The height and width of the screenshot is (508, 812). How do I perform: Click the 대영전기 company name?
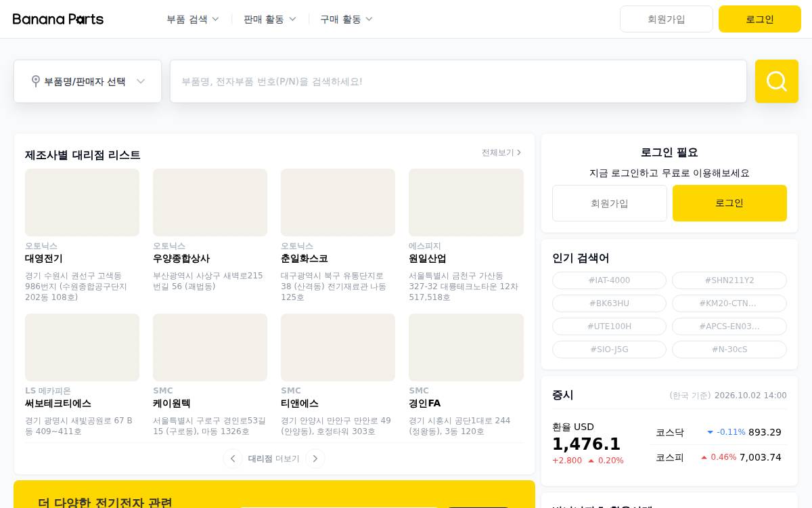[44, 258]
